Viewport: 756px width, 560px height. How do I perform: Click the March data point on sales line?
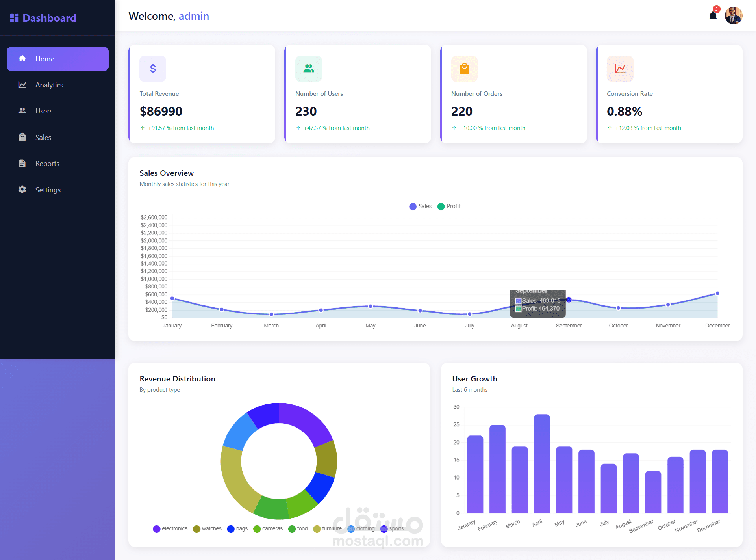271,314
